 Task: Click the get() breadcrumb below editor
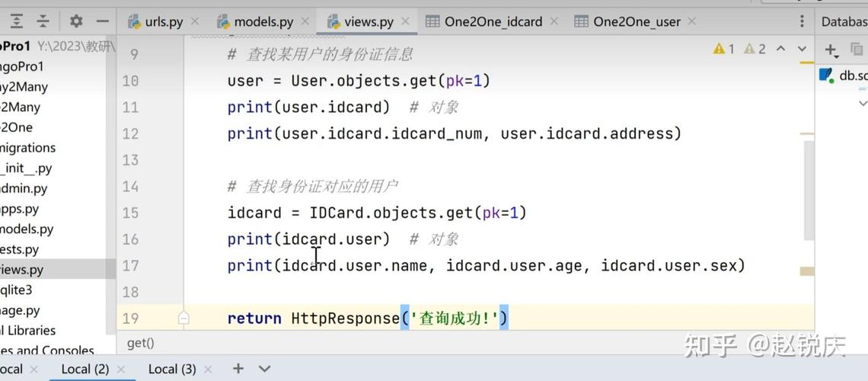click(140, 343)
